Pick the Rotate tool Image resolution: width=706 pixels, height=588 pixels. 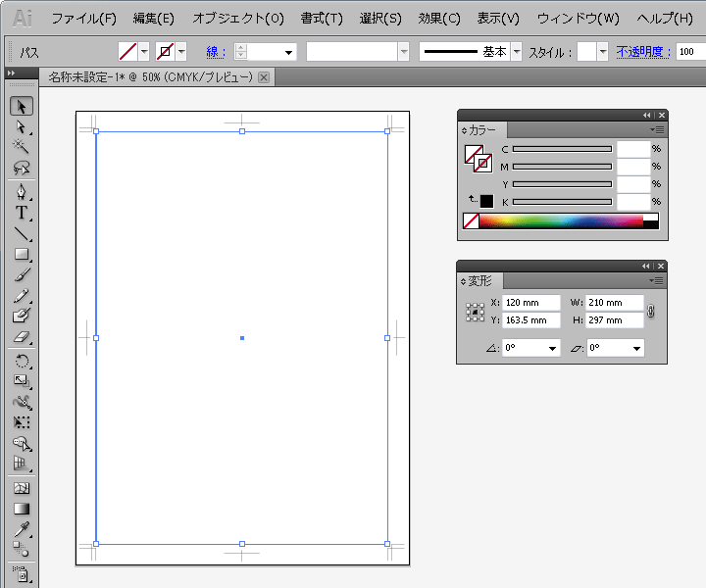pyautogui.click(x=21, y=361)
